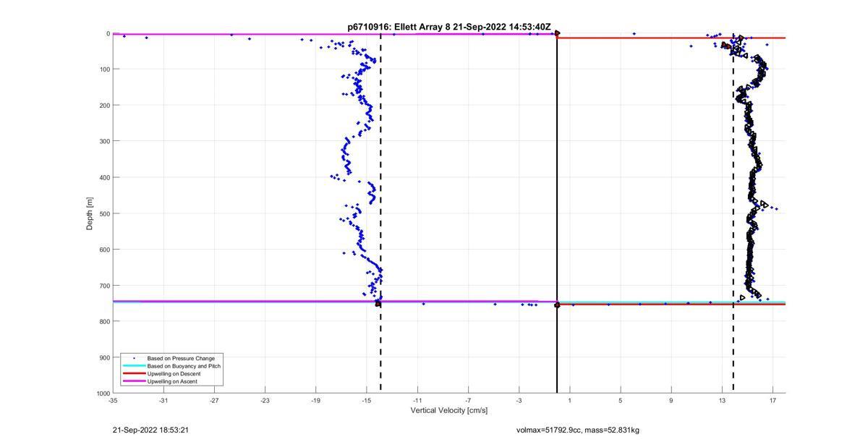Click the x-axis tick label '-7'

[x=468, y=400]
